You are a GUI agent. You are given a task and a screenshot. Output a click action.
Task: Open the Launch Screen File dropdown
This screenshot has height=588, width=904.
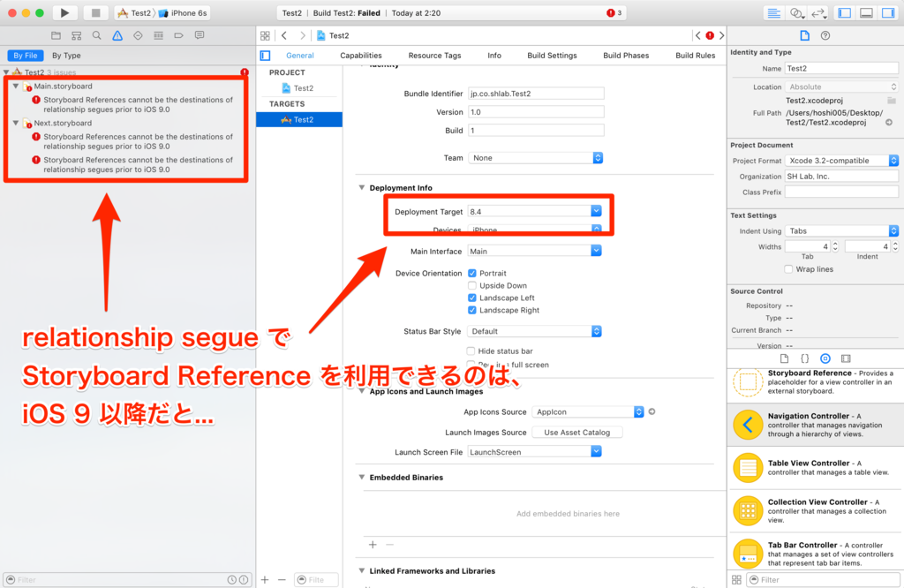pyautogui.click(x=596, y=451)
